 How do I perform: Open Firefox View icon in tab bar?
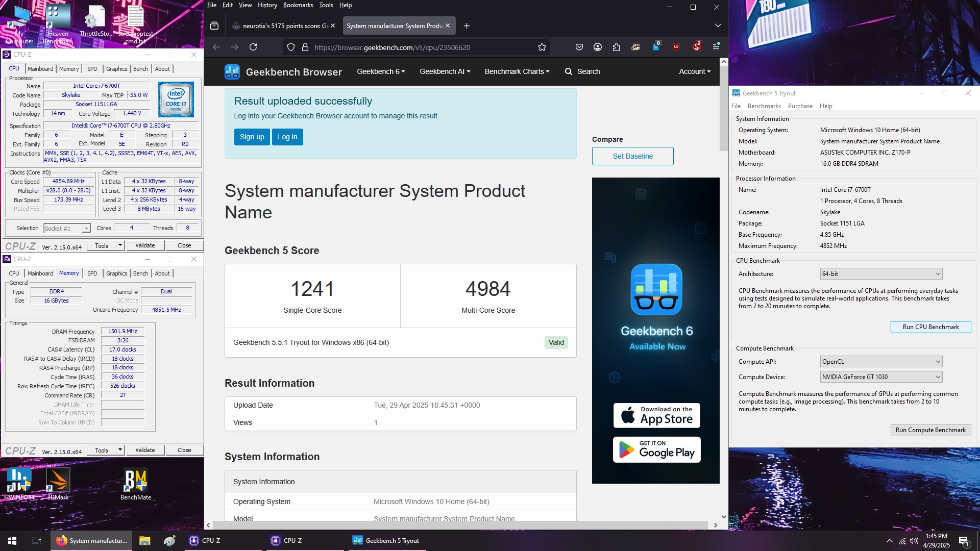coord(214,26)
